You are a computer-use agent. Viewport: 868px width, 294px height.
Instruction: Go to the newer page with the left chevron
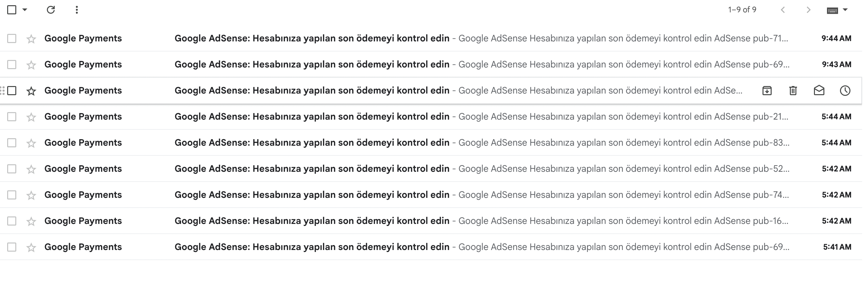click(783, 10)
